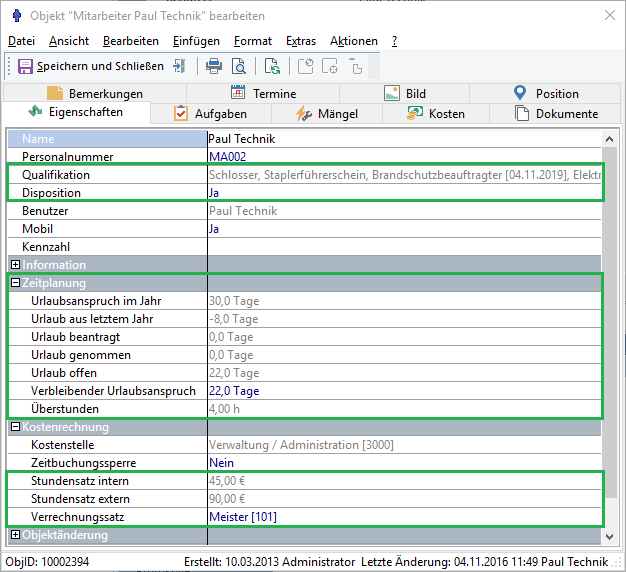Click Speichern und Schließen button text
Image resolution: width=626 pixels, height=572 pixels.
click(x=101, y=66)
